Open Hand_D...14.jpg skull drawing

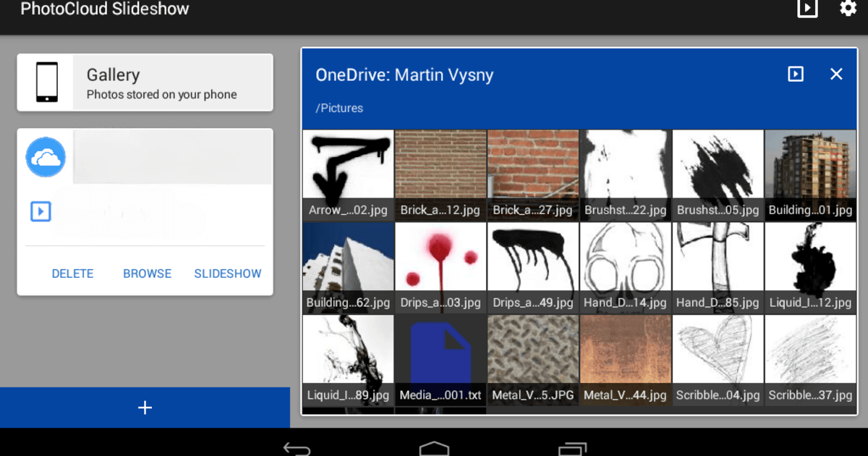(626, 268)
